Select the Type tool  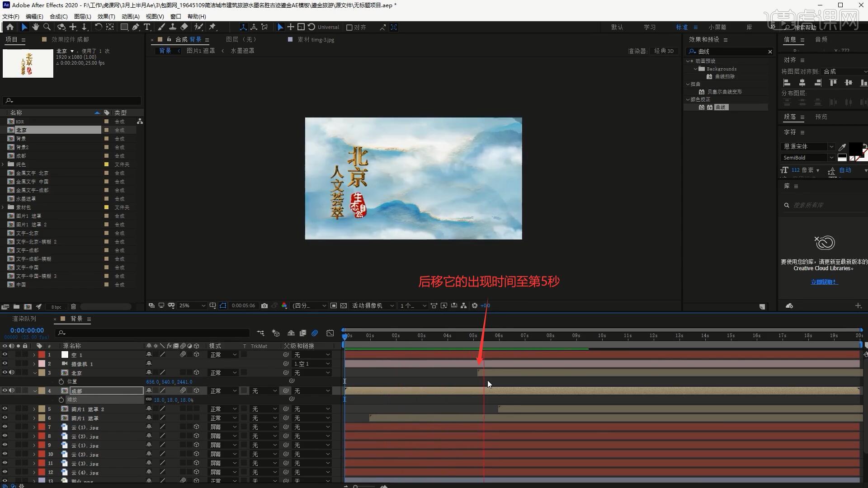point(147,27)
